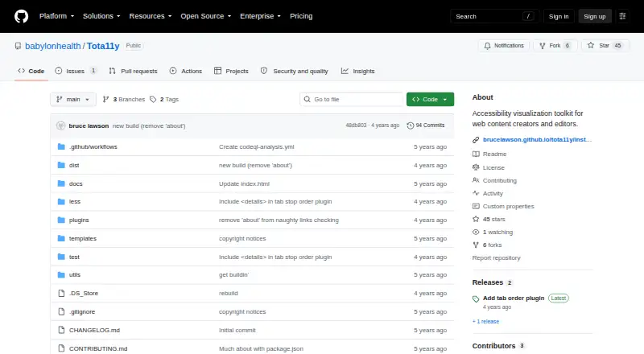
Task: Click the Readme book icon
Action: coord(476,154)
